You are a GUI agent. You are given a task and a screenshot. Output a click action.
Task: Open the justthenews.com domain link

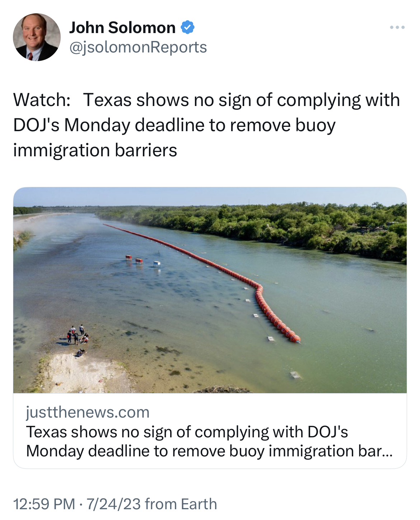pyautogui.click(x=88, y=412)
